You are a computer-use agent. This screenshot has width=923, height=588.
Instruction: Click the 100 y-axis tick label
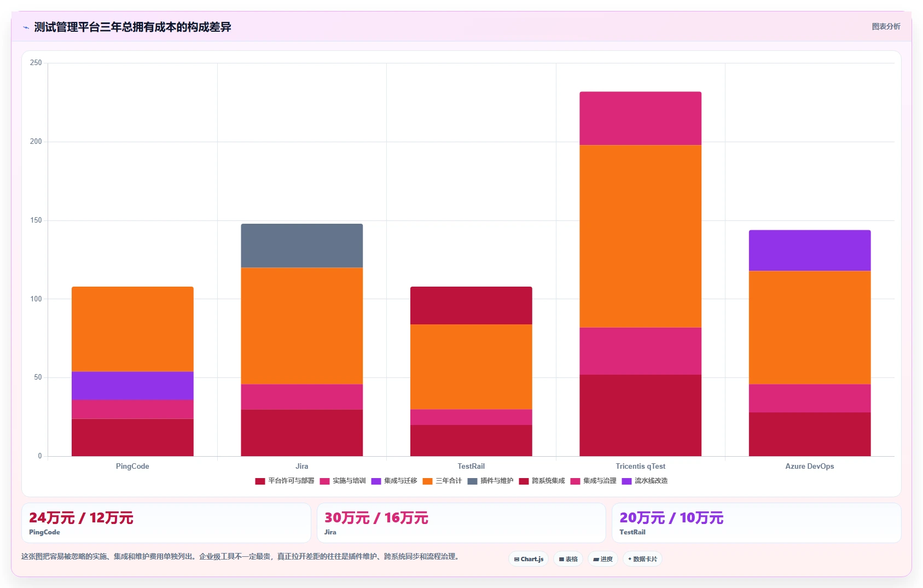coord(36,299)
